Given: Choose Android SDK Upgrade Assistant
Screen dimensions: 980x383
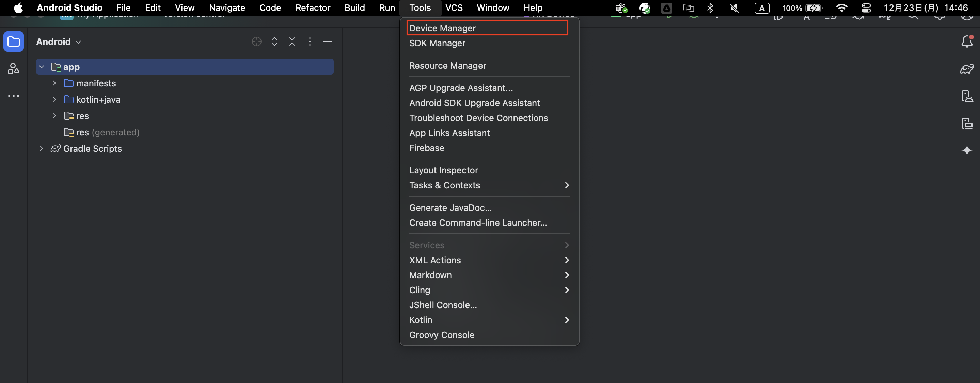Looking at the screenshot, I should [x=489, y=103].
